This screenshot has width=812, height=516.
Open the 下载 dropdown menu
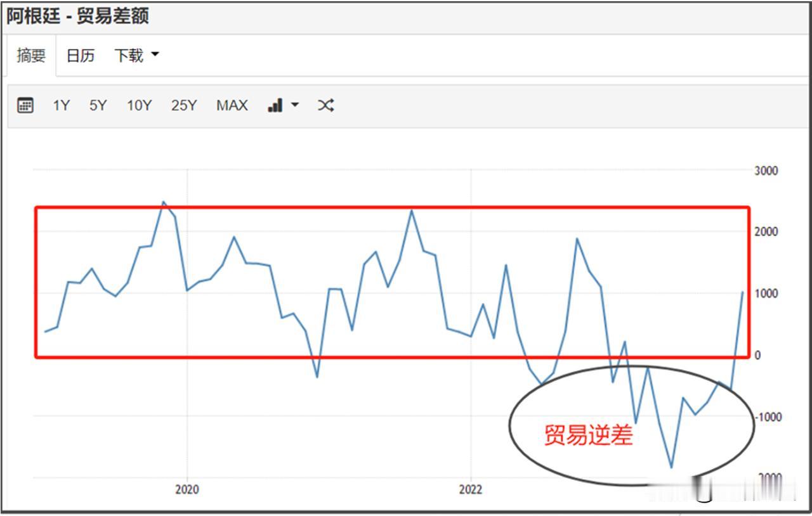[x=136, y=56]
